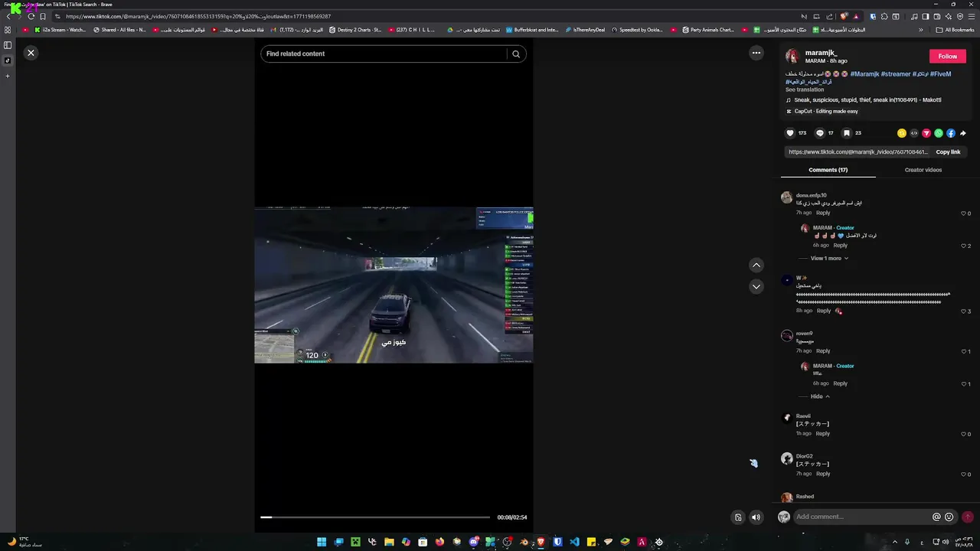This screenshot has width=980, height=551.
Task: Click the gameplay video frame
Action: 394,285
